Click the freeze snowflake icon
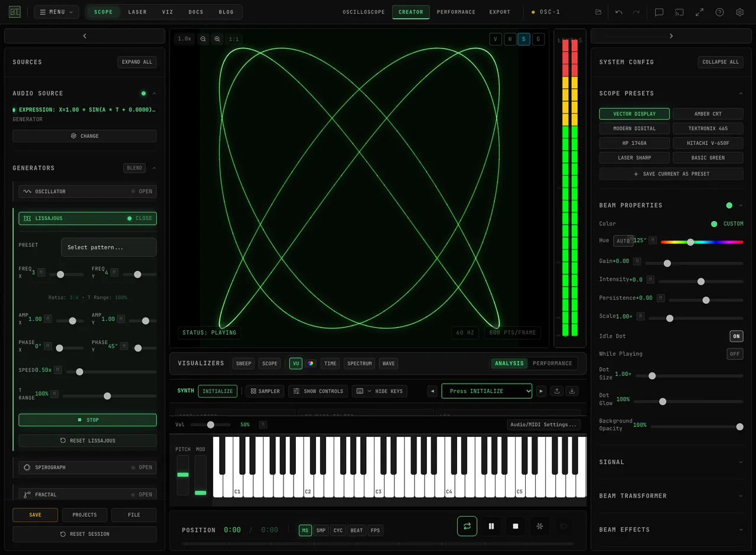Viewport: 756px width, 555px height. click(539, 526)
